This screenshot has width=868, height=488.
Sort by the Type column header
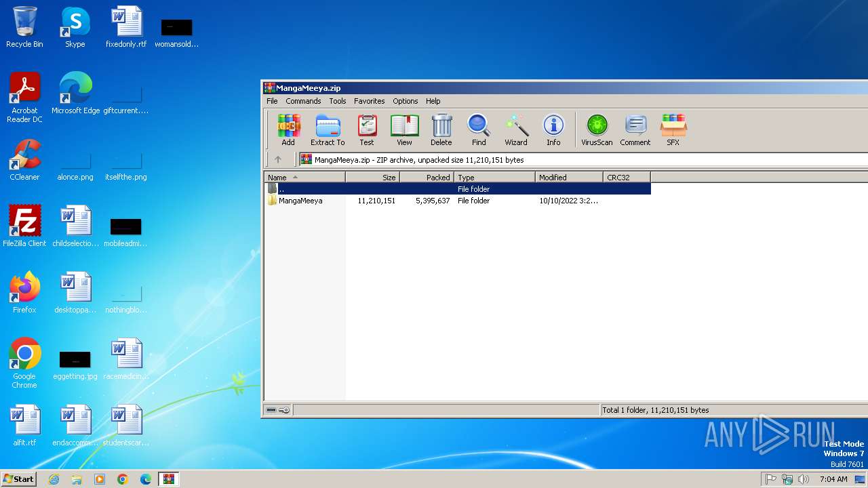(495, 178)
